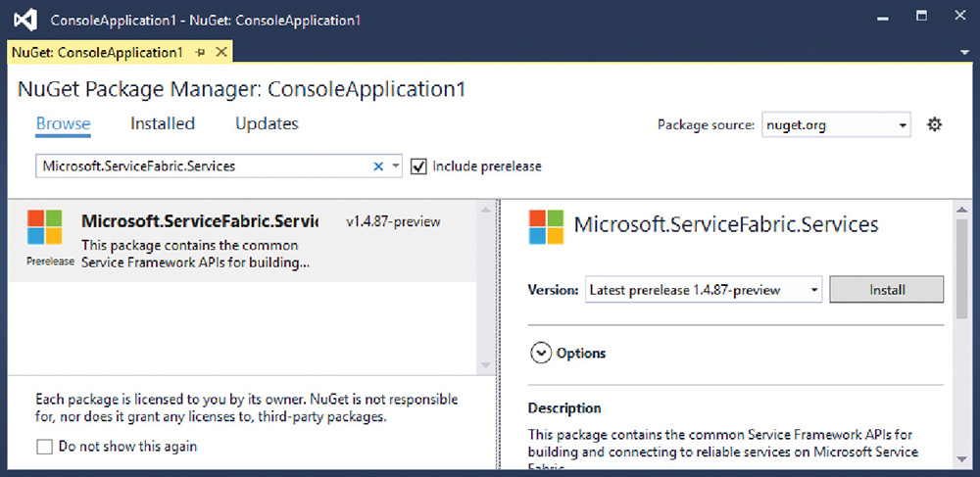Clear the search box with X icon
Screen dimensions: 980x477
tap(377, 167)
